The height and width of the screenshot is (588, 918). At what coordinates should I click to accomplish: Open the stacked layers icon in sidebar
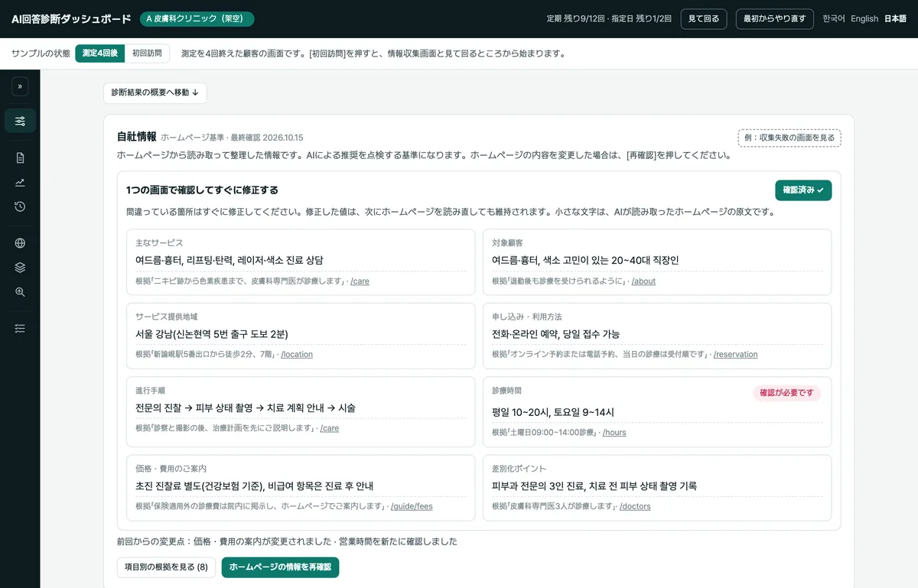pos(20,268)
